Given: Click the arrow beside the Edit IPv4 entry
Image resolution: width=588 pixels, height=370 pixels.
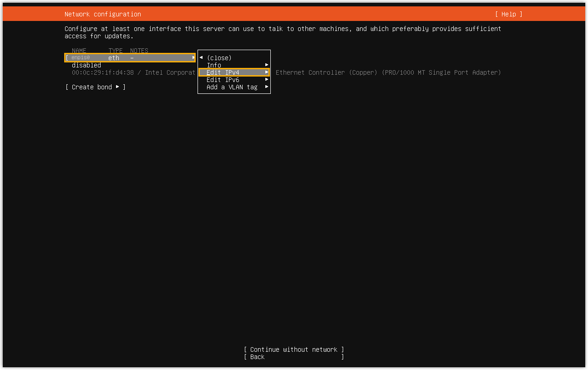Looking at the screenshot, I should click(267, 72).
